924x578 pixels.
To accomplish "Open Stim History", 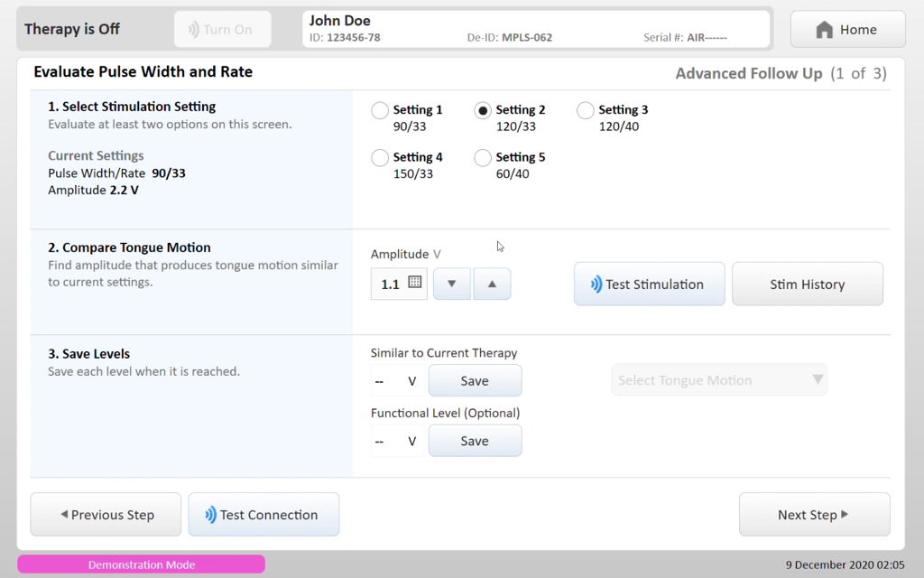I will [808, 284].
